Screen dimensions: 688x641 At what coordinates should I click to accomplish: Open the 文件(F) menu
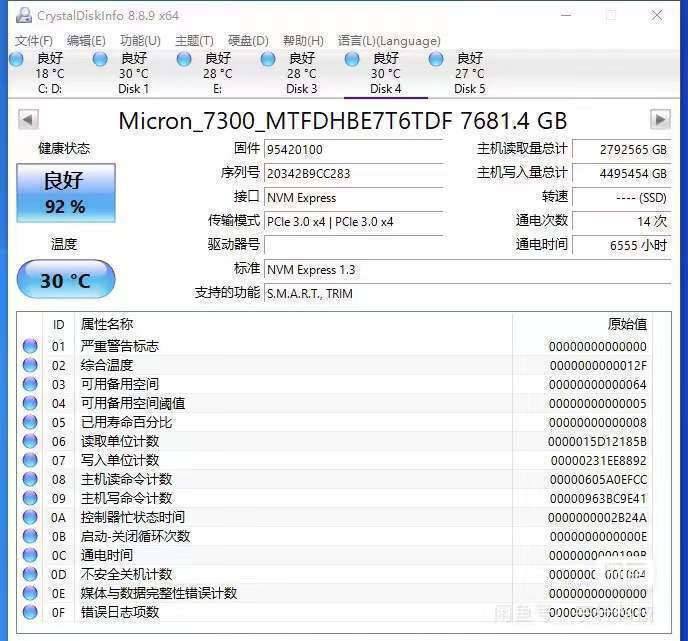pyautogui.click(x=34, y=41)
